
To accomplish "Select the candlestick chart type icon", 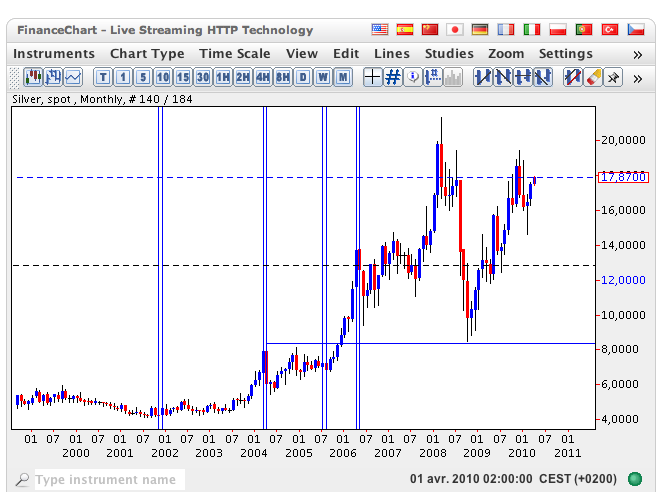I will [33, 75].
